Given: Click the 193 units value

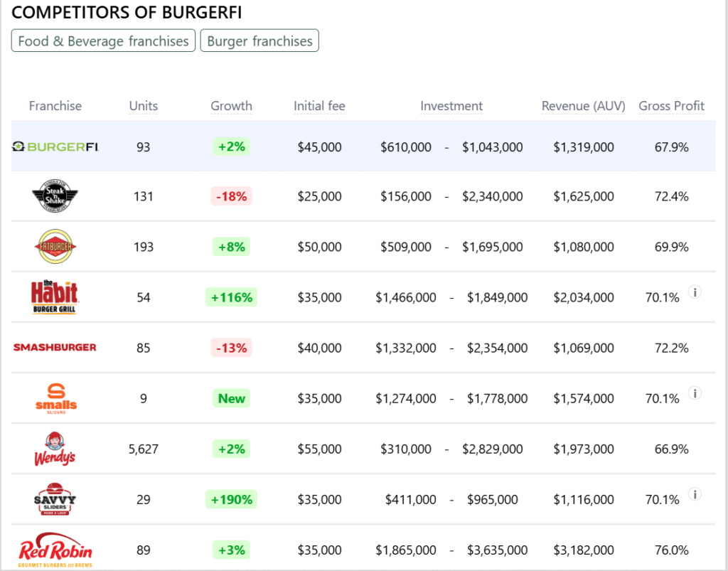Looking at the screenshot, I should click(144, 247).
